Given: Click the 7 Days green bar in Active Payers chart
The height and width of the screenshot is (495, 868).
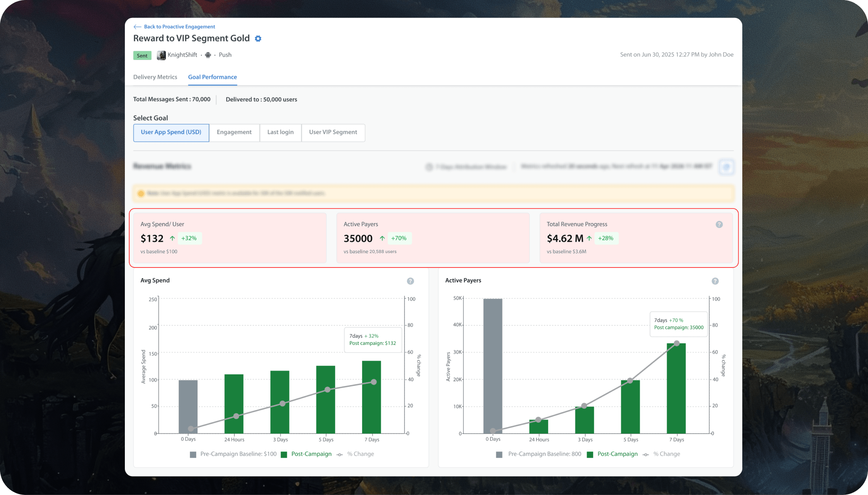Looking at the screenshot, I should [x=676, y=388].
